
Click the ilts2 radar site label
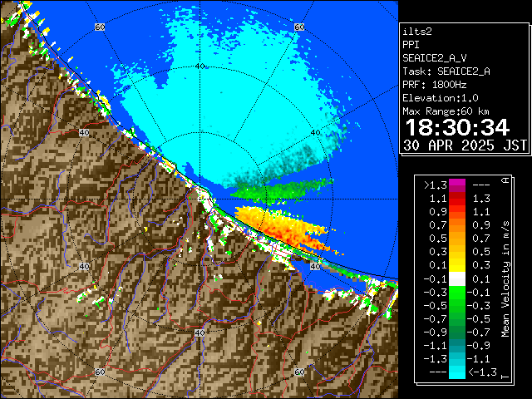pyautogui.click(x=417, y=32)
